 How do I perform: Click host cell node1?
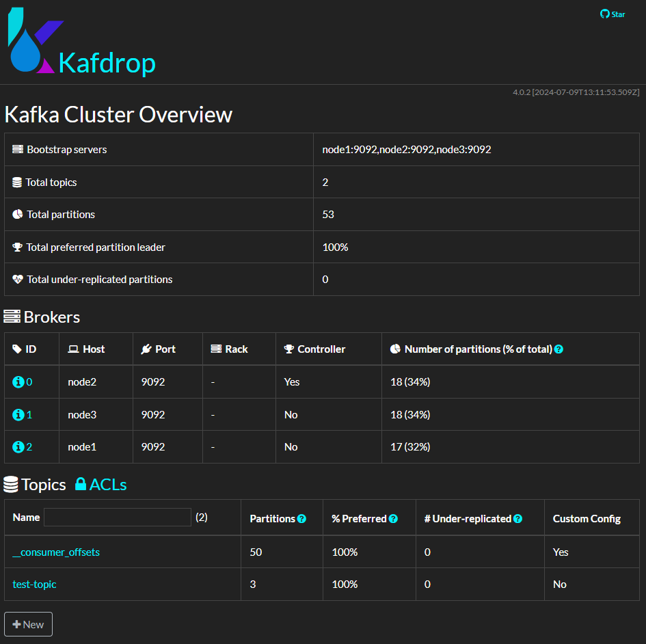pos(82,446)
